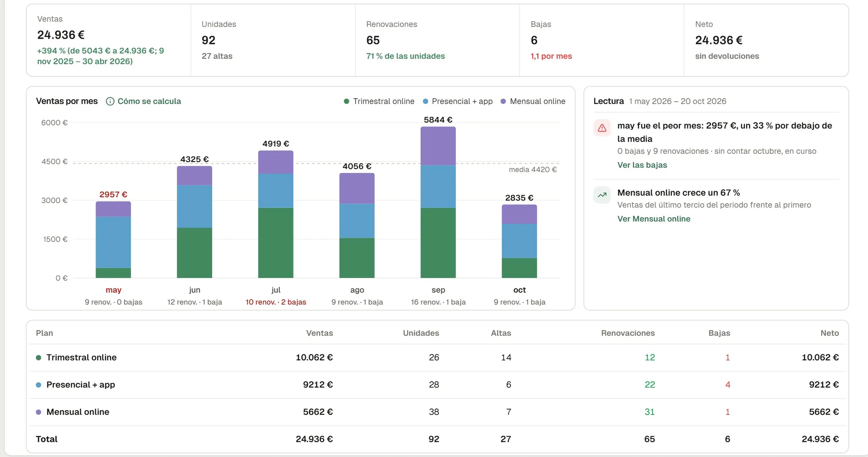Select the jul bar in the chart
This screenshot has width=868, height=457.
pos(276,214)
